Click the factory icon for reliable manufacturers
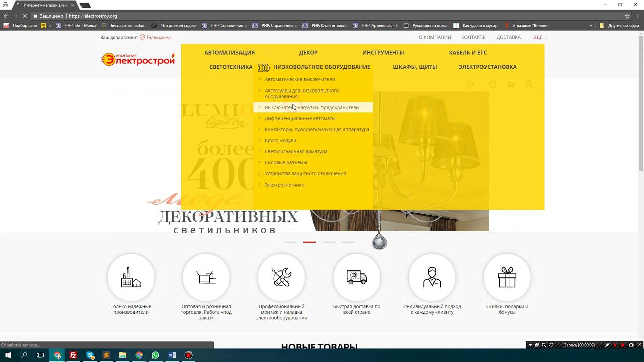Screen dimensions: 644x362 (x=131, y=277)
